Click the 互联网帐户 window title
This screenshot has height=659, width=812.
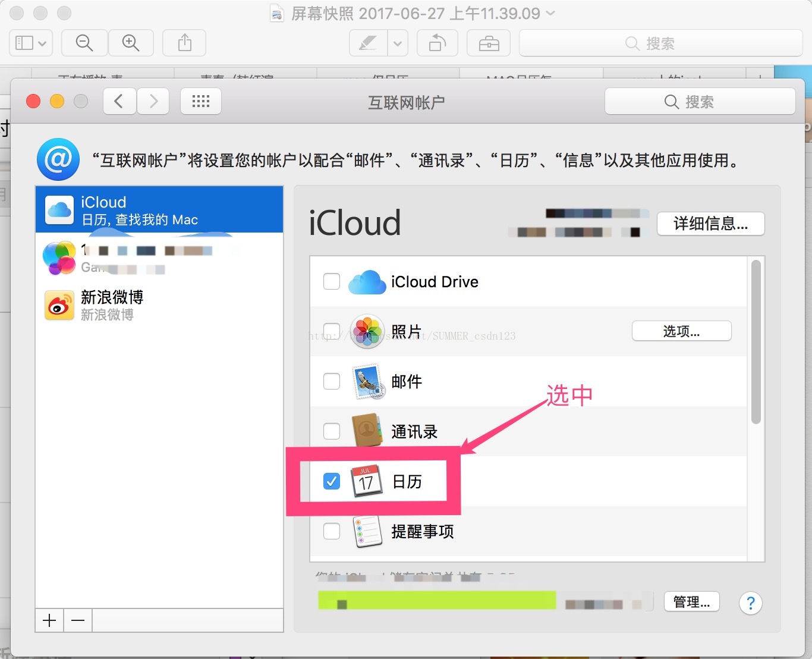407,102
